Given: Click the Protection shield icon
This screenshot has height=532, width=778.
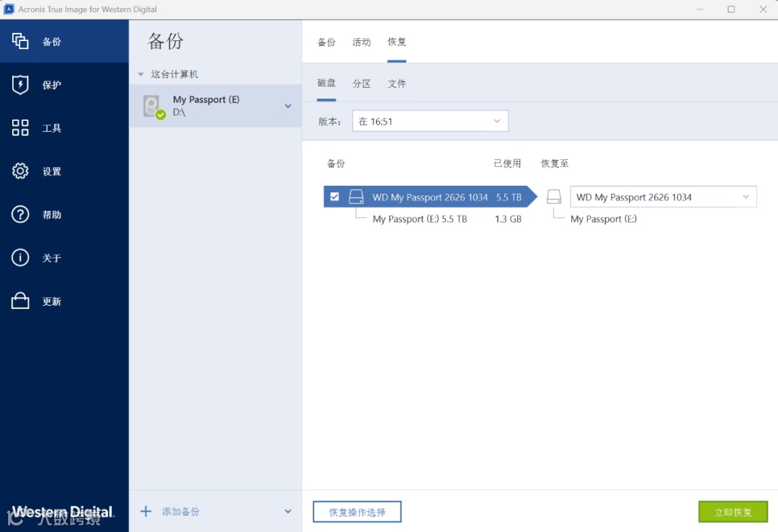Looking at the screenshot, I should (20, 84).
